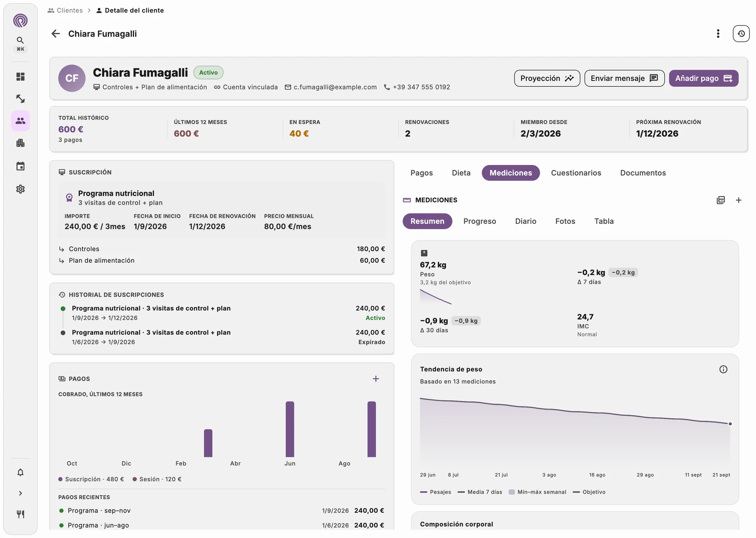Select the Mediciones tab
The width and height of the screenshot is (756, 538).
[511, 173]
